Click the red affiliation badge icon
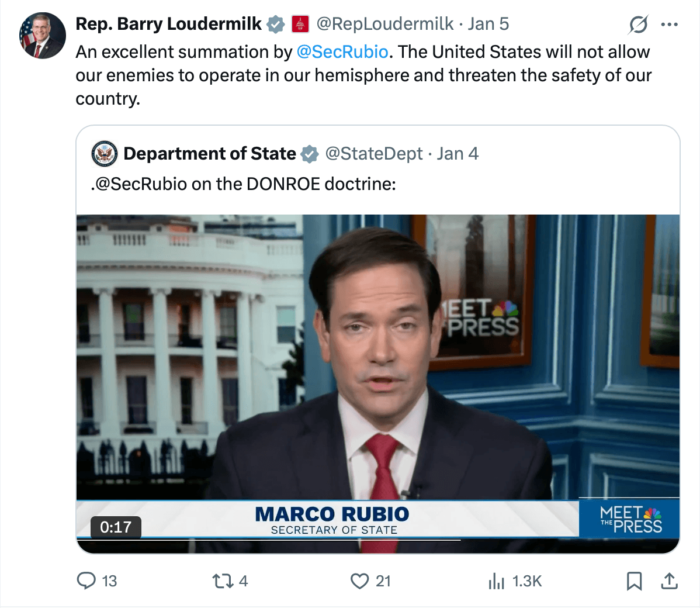 tap(300, 24)
